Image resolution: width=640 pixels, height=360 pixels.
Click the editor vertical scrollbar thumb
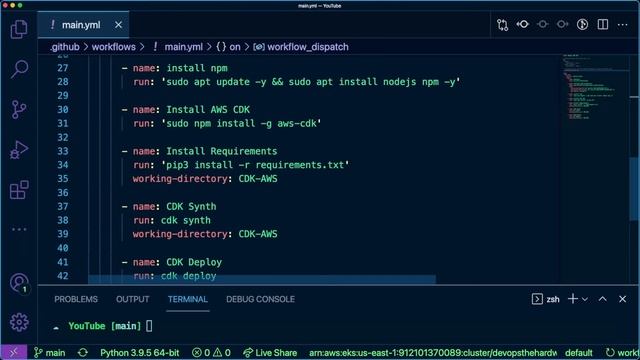(634, 189)
